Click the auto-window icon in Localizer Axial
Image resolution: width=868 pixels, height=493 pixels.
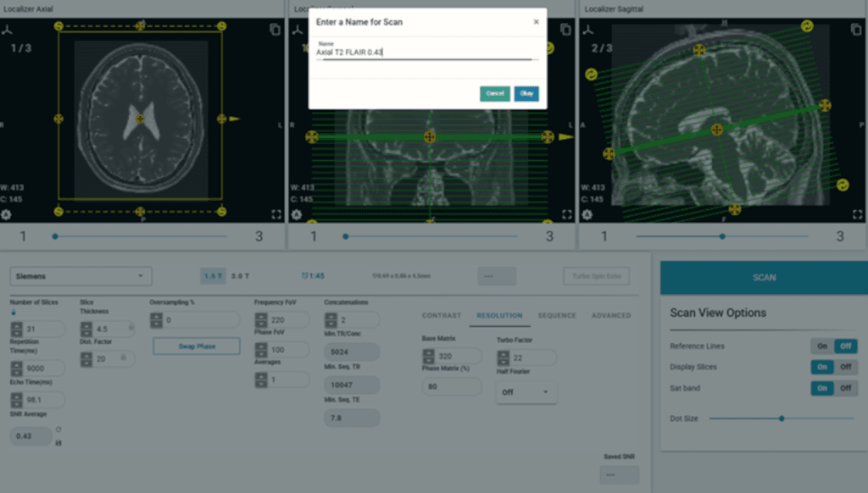tap(8, 215)
